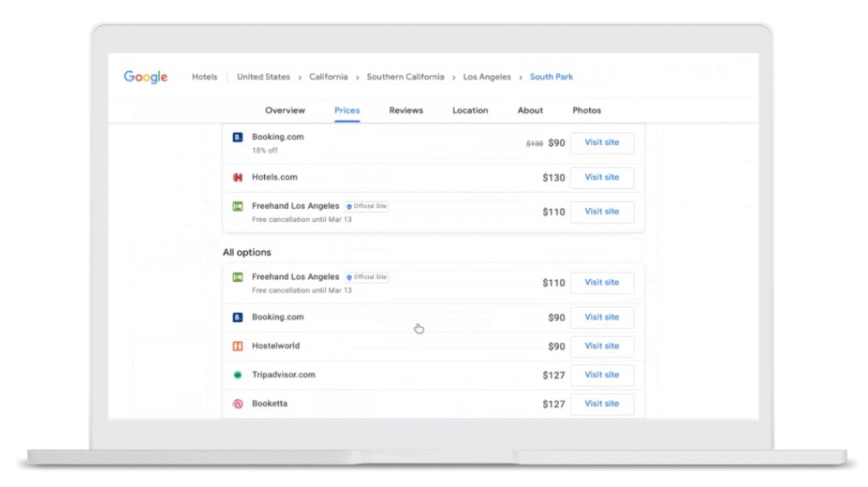Click the All options heading
The width and height of the screenshot is (868, 487).
[247, 252]
